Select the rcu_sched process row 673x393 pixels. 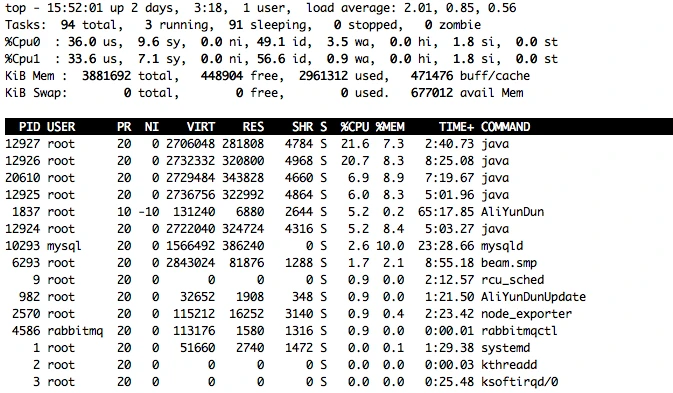pos(274,280)
